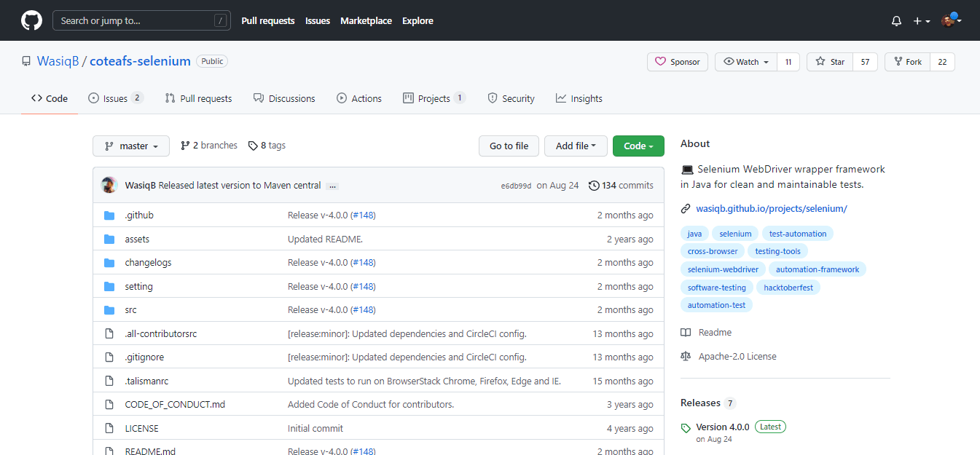
Task: Click WasiqB's commit author avatar
Action: click(109, 185)
